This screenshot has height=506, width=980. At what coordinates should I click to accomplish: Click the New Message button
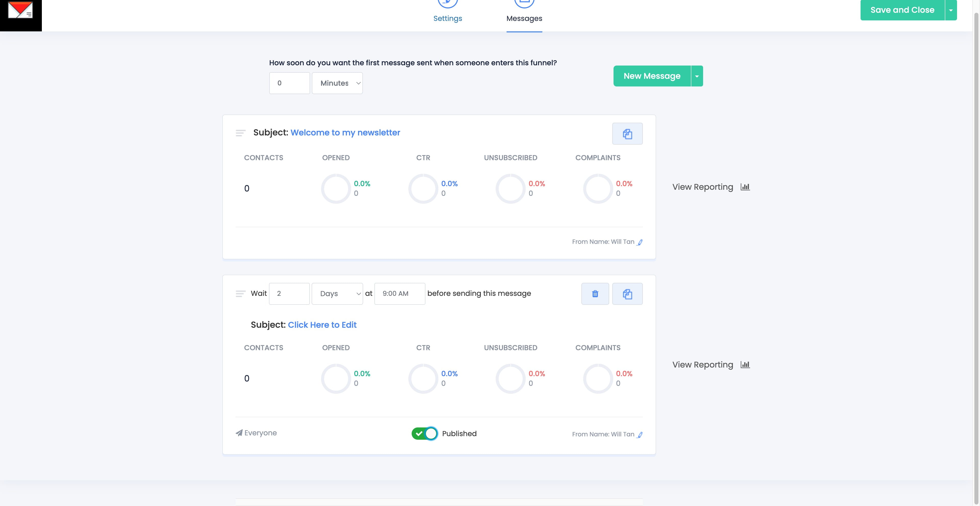click(652, 76)
